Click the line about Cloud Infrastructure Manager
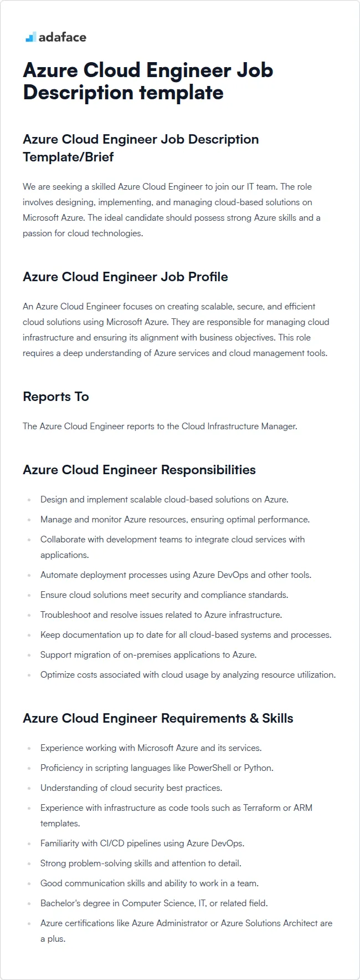This screenshot has width=360, height=980. pyautogui.click(x=160, y=426)
